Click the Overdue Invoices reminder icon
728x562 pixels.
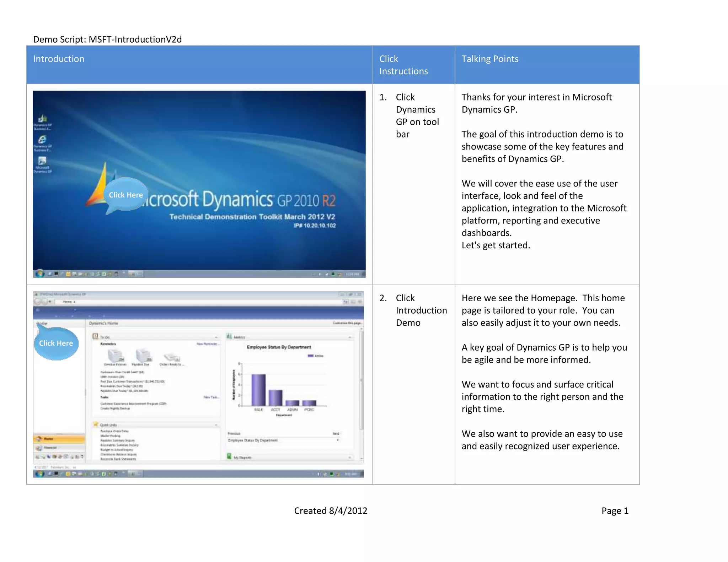click(116, 355)
